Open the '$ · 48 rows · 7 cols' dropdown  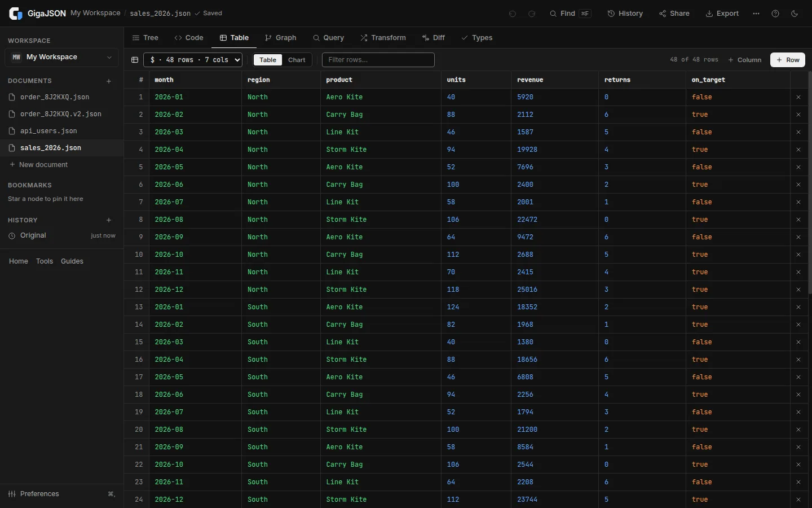click(193, 60)
